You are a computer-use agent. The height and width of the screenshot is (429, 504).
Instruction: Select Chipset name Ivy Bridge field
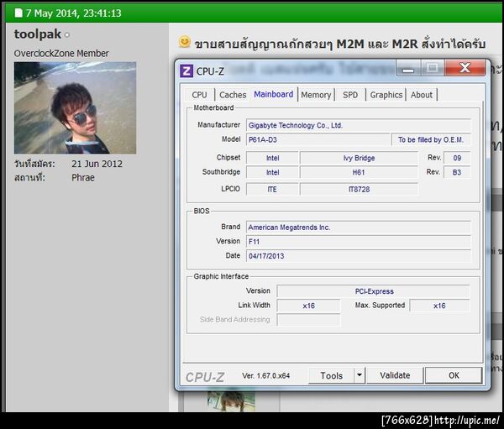[359, 158]
